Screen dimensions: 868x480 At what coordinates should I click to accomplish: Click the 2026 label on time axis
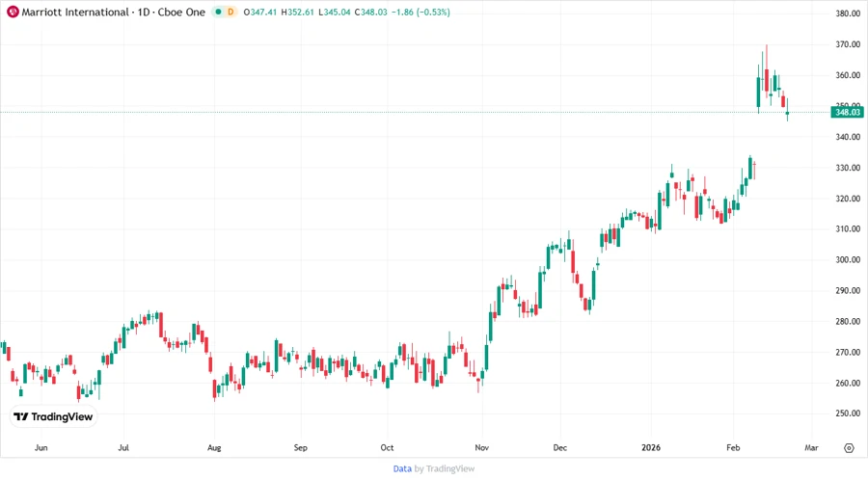[x=651, y=448]
